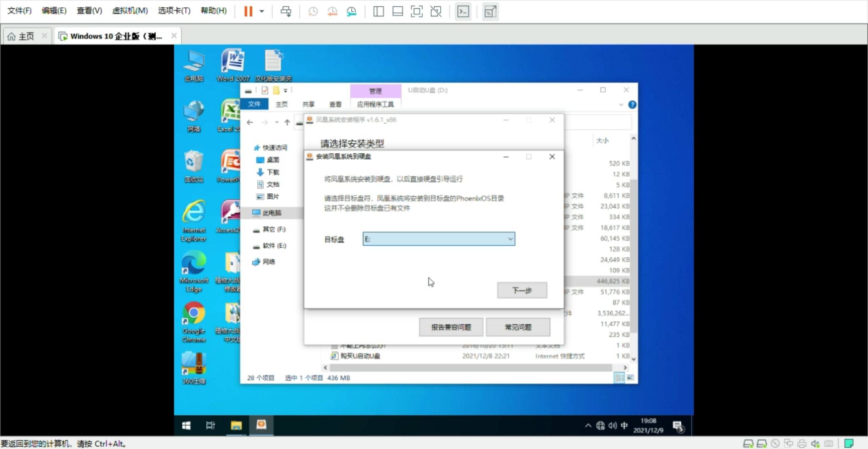This screenshot has height=449, width=868.
Task: Open the 19:08 clock on guest taskbar
Action: pyautogui.click(x=649, y=425)
